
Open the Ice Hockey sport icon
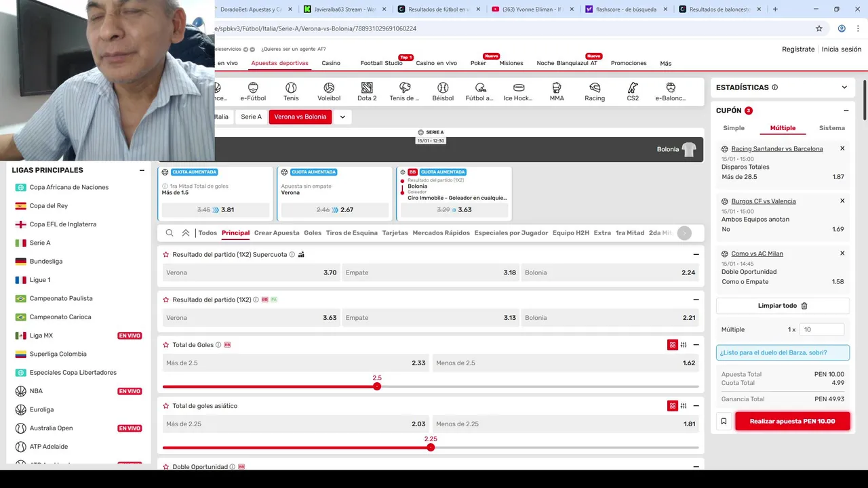pos(519,91)
